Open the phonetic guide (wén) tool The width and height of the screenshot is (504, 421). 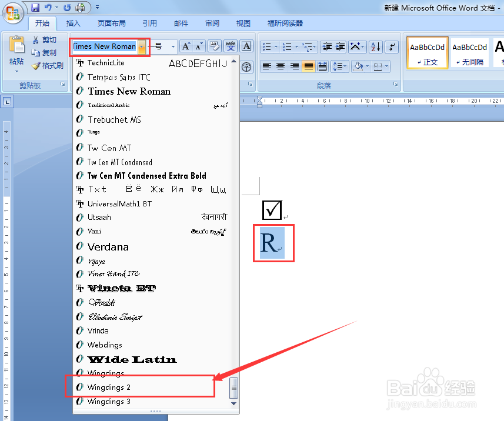click(231, 46)
